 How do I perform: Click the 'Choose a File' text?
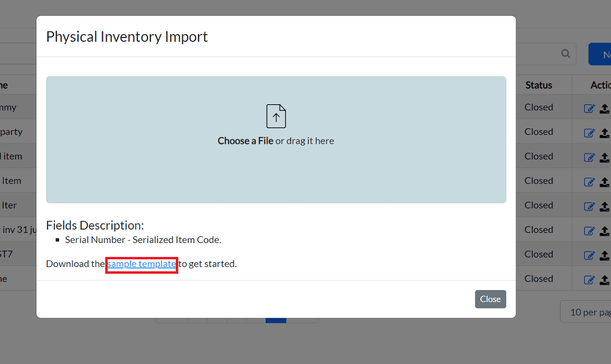(x=246, y=141)
